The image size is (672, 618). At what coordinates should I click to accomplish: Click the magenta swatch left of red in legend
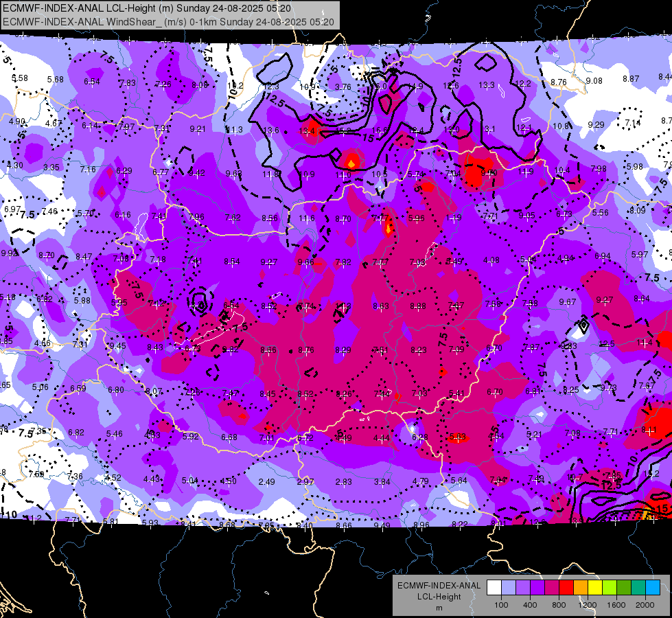[552, 588]
